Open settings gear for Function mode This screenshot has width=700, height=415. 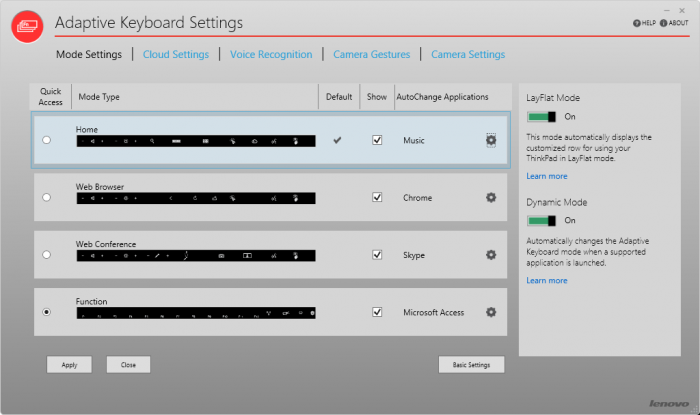(x=490, y=312)
